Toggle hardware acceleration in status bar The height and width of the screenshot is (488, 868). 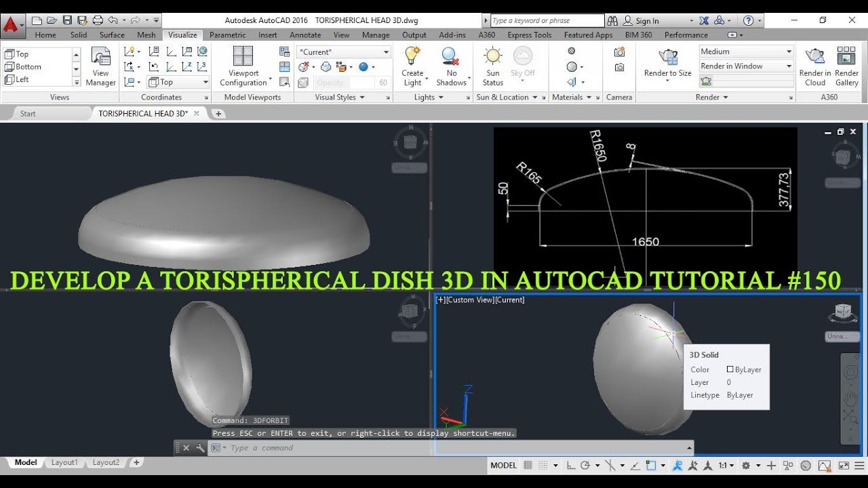point(806,466)
